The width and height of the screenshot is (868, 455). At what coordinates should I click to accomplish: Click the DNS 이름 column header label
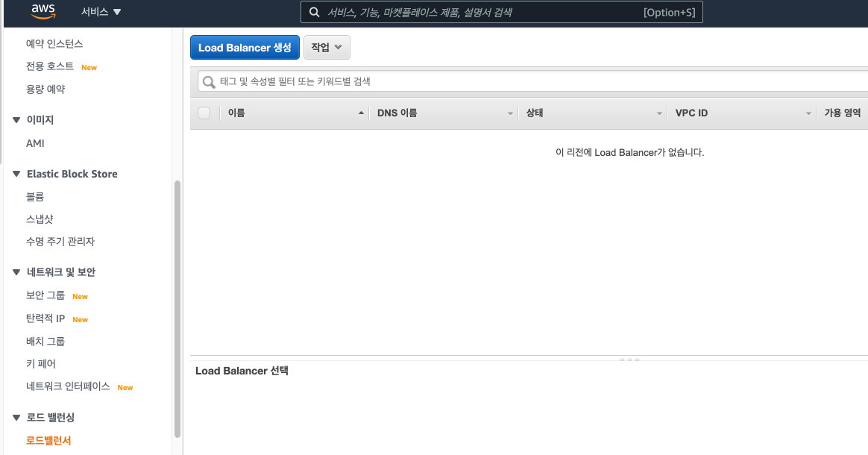tap(397, 113)
